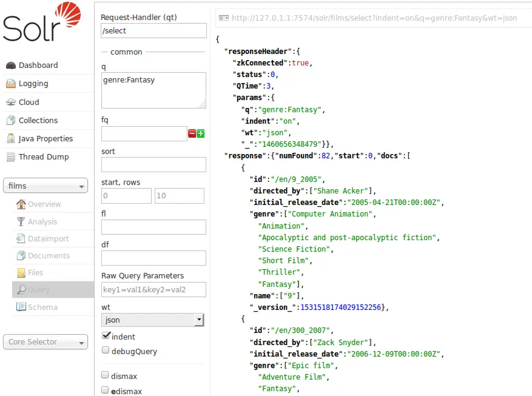This screenshot has width=532, height=396.
Task: Open the Core Selector dropdown
Action: pyautogui.click(x=45, y=342)
